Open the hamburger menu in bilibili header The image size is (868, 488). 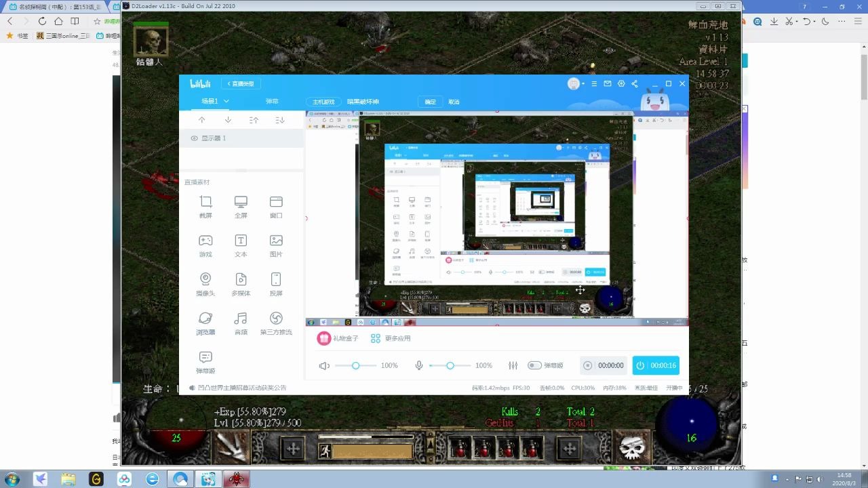pos(594,83)
